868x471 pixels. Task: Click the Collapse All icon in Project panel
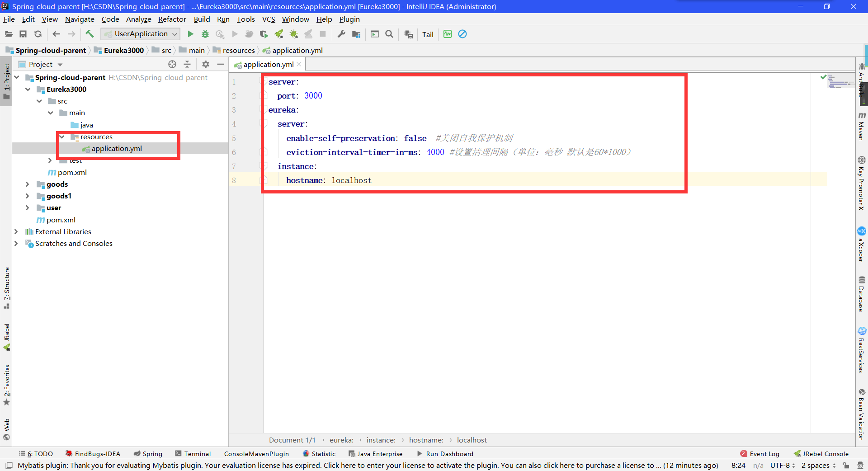(187, 64)
